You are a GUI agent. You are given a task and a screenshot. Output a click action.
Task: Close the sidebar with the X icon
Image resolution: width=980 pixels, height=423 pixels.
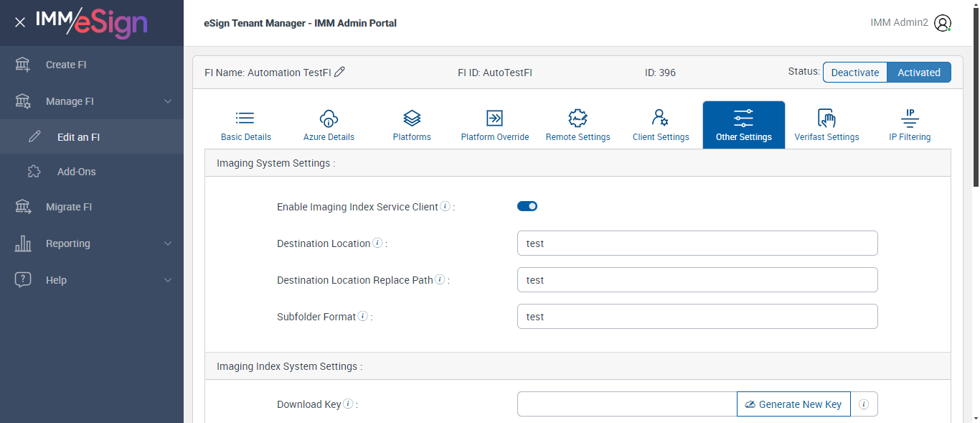[20, 22]
